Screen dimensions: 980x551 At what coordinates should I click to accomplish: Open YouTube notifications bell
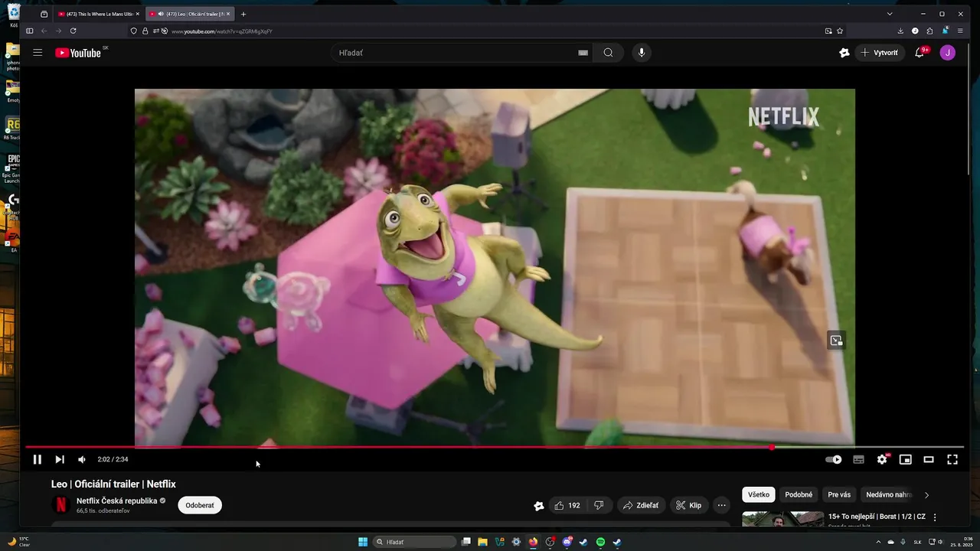coord(920,53)
